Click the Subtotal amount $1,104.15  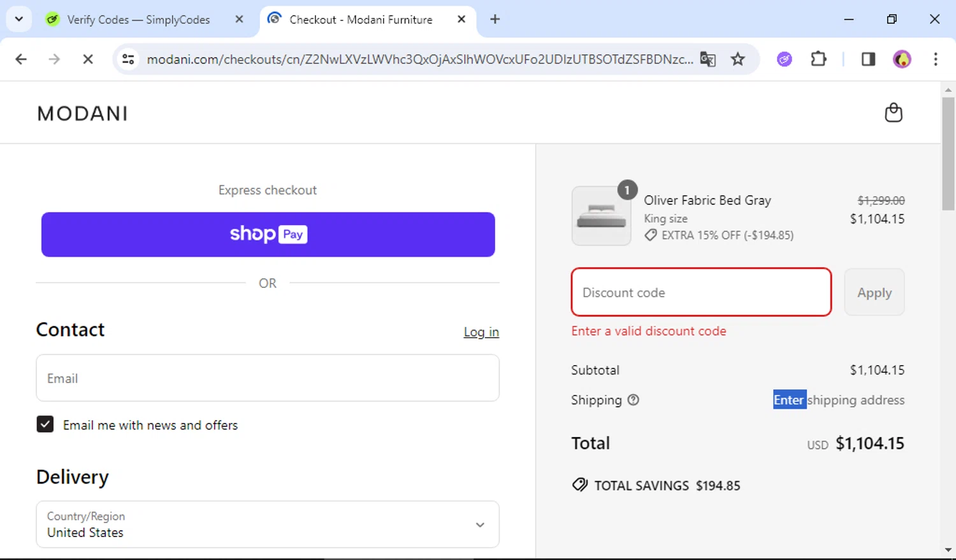pyautogui.click(x=877, y=370)
